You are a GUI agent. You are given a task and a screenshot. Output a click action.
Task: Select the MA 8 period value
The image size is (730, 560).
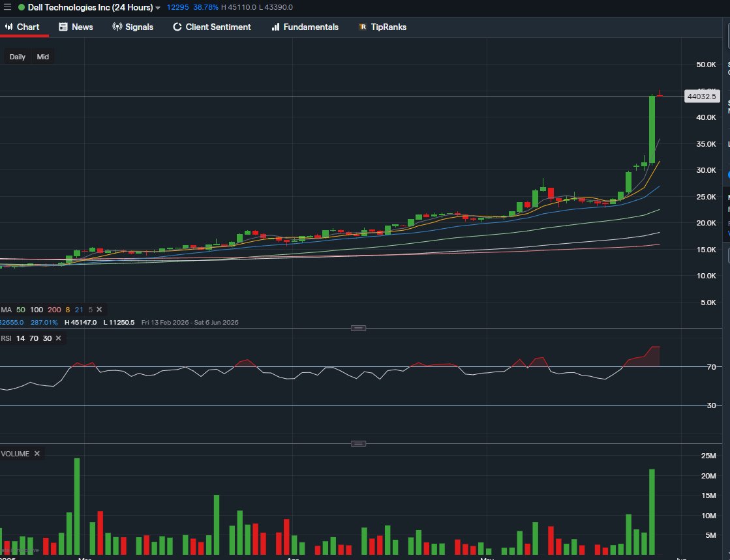pos(67,310)
